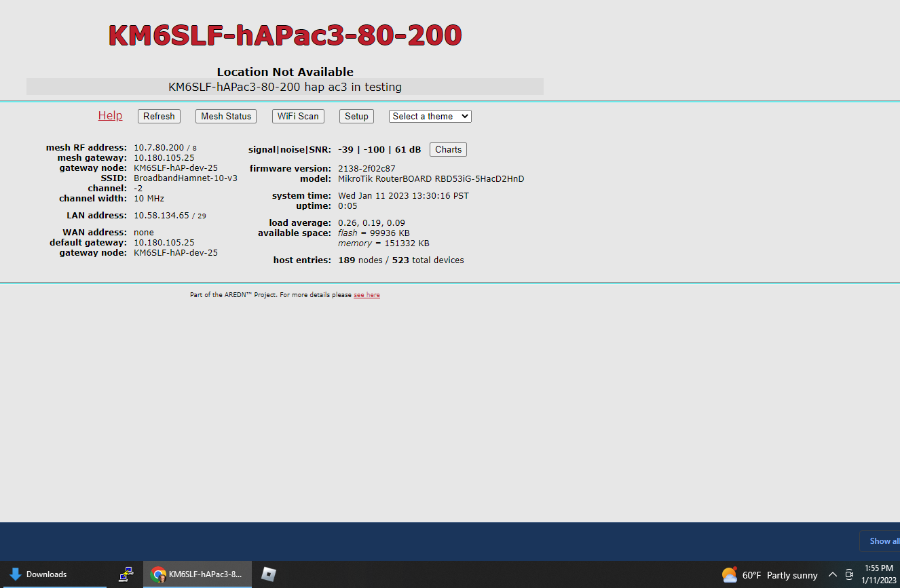Click the see here AREDN project link
The width and height of the screenshot is (900, 588).
click(367, 294)
